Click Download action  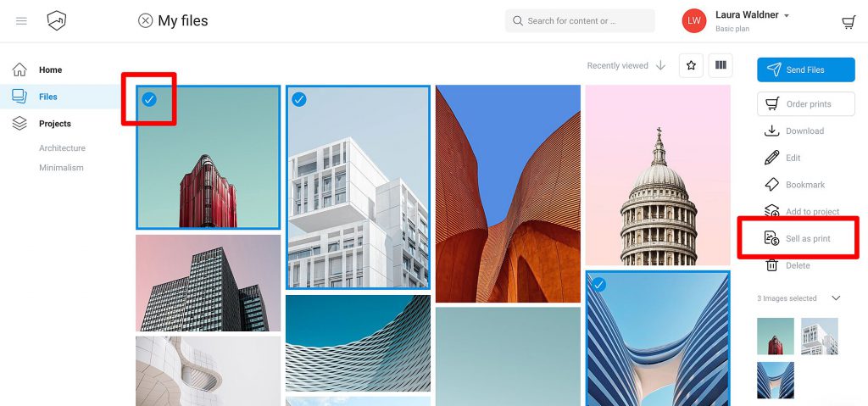tap(804, 131)
